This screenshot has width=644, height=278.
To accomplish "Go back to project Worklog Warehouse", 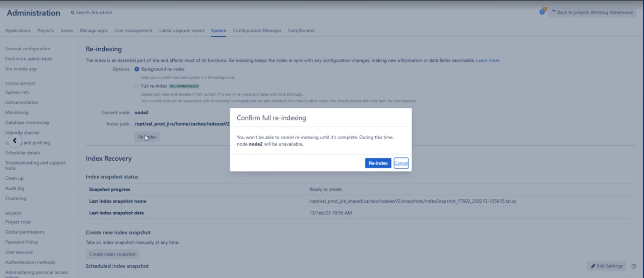I will pos(592,12).
